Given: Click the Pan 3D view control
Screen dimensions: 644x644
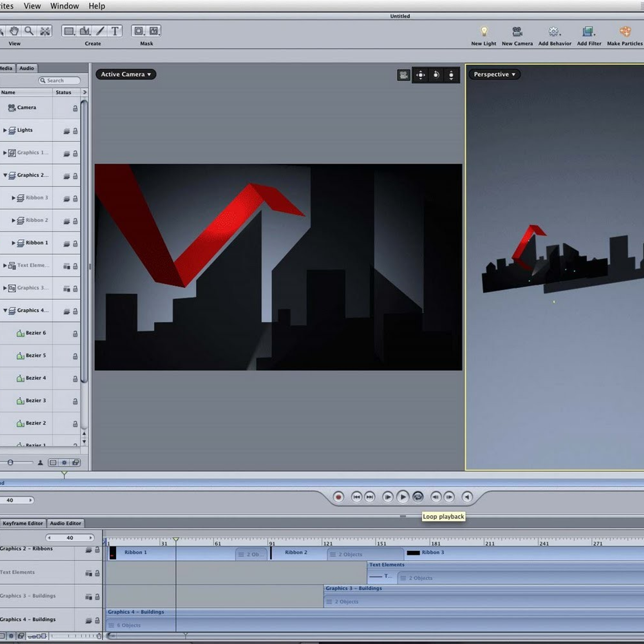Looking at the screenshot, I should pos(421,75).
